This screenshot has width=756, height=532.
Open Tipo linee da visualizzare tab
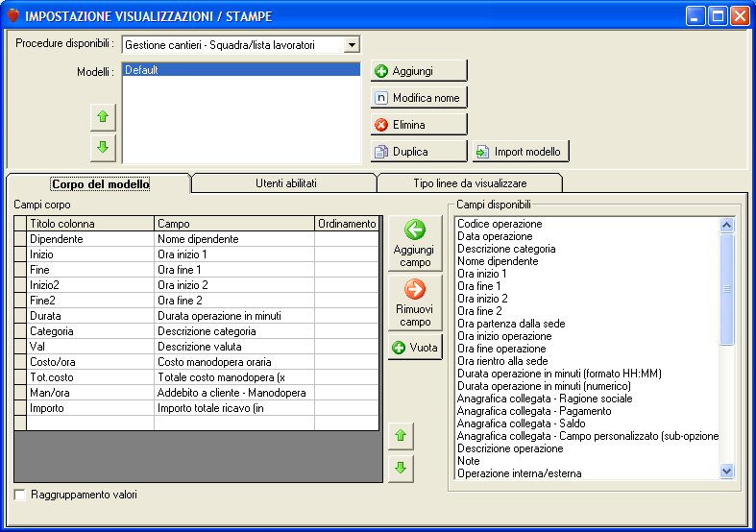(x=470, y=183)
